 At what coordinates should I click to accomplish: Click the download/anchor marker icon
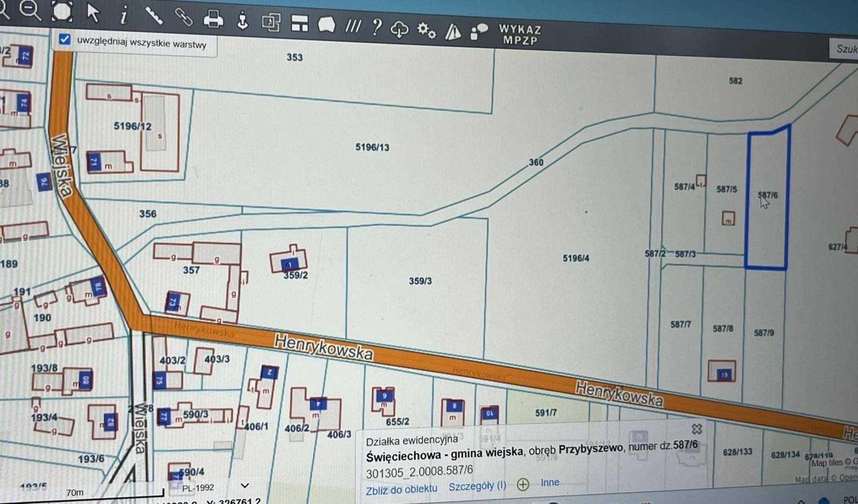(x=242, y=20)
